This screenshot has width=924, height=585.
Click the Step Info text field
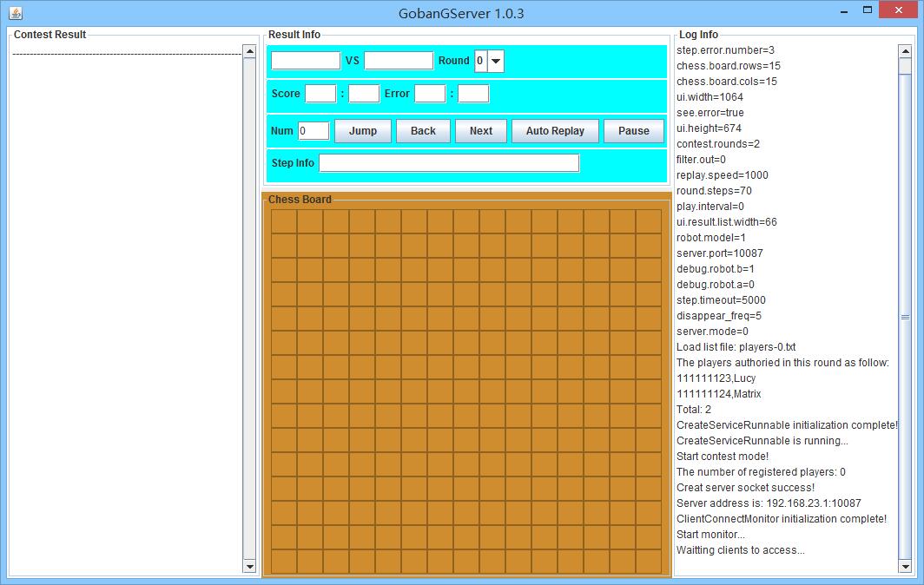tap(449, 163)
